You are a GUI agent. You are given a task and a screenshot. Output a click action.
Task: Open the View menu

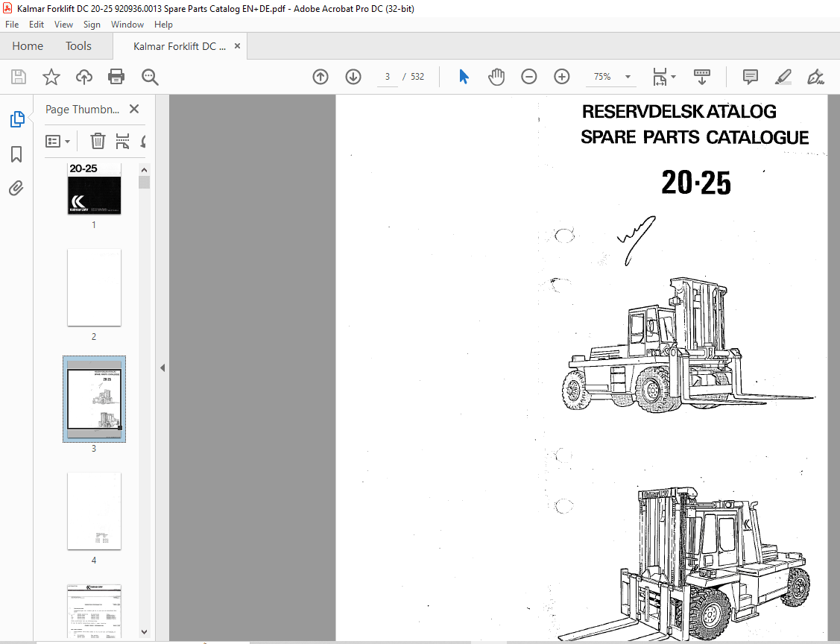pos(63,24)
